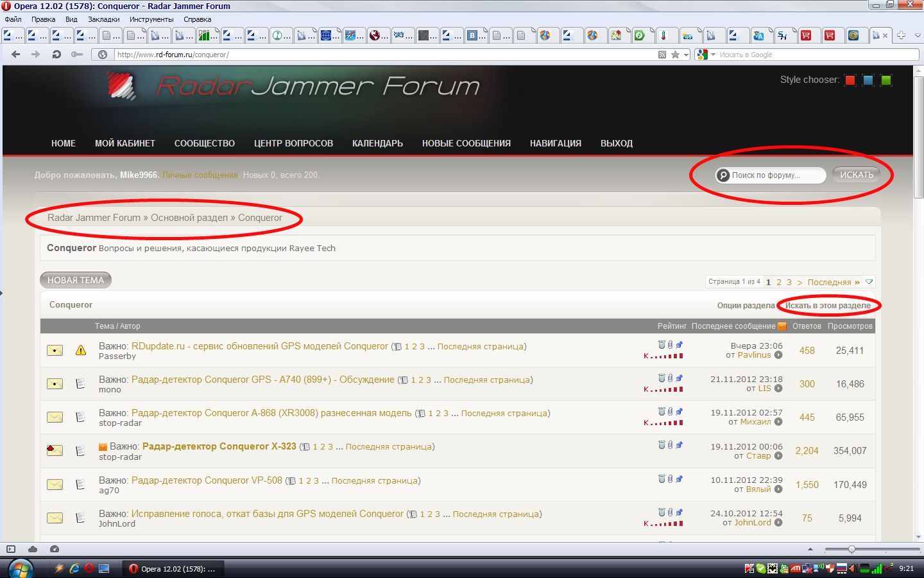This screenshot has height=578, width=924.
Task: Go forward with the browser forward arrow
Action: (36, 55)
